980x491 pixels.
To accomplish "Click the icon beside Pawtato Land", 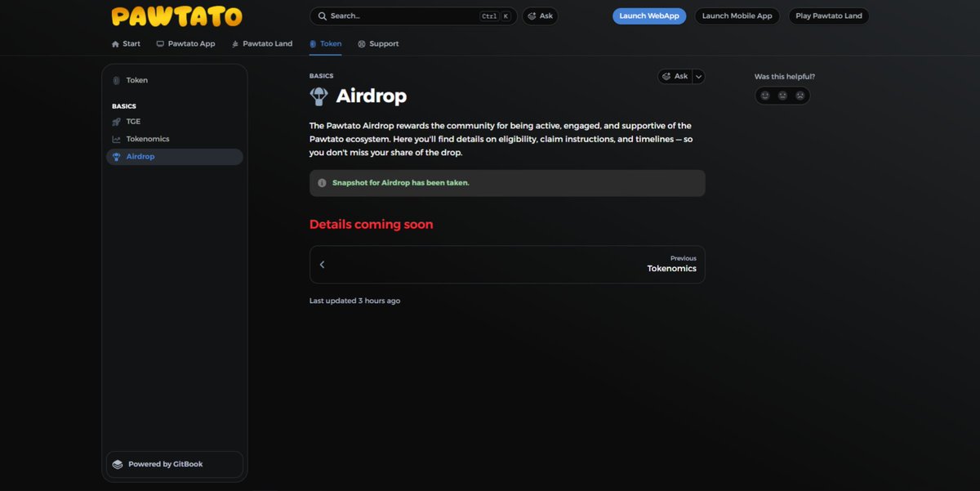I will (235, 44).
